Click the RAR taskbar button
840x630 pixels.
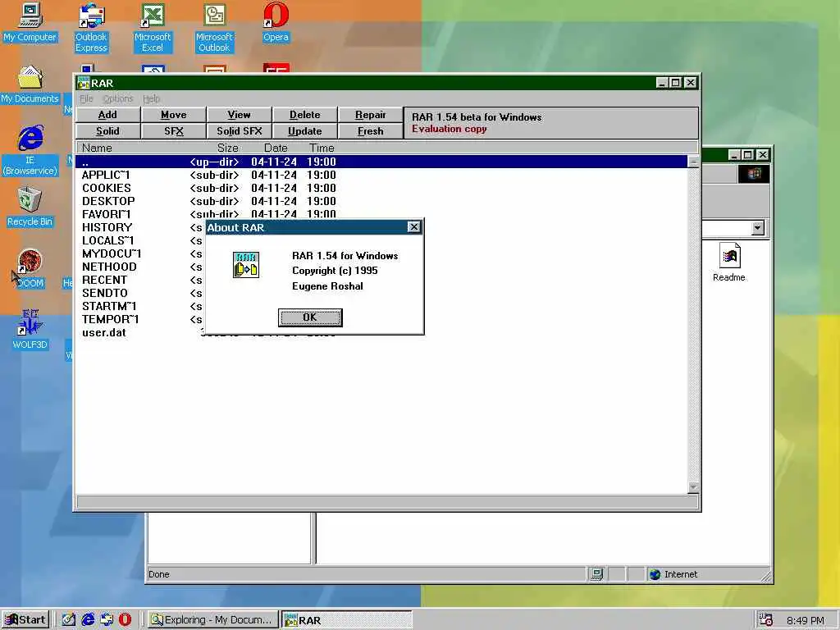pos(347,620)
